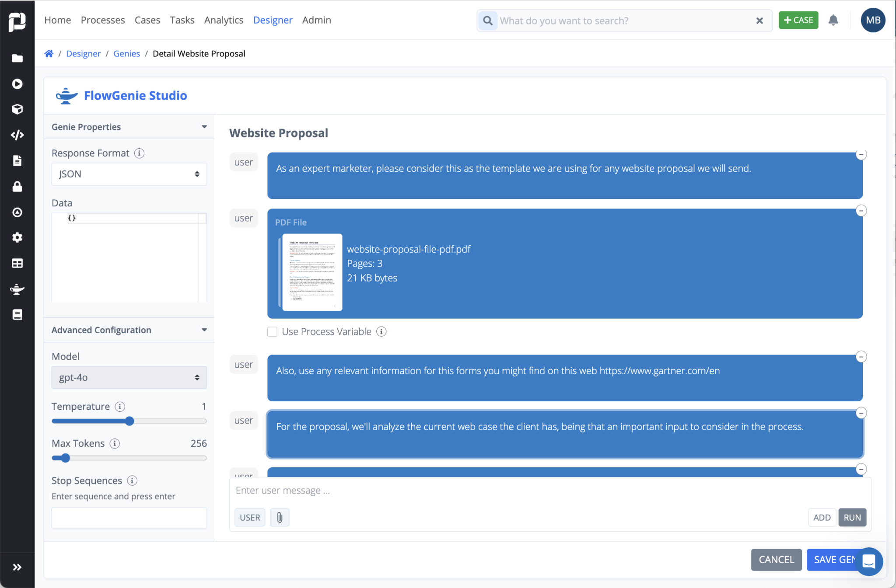Viewport: 896px width, 588px height.
Task: Click the lock icon in sidebar
Action: tap(17, 187)
